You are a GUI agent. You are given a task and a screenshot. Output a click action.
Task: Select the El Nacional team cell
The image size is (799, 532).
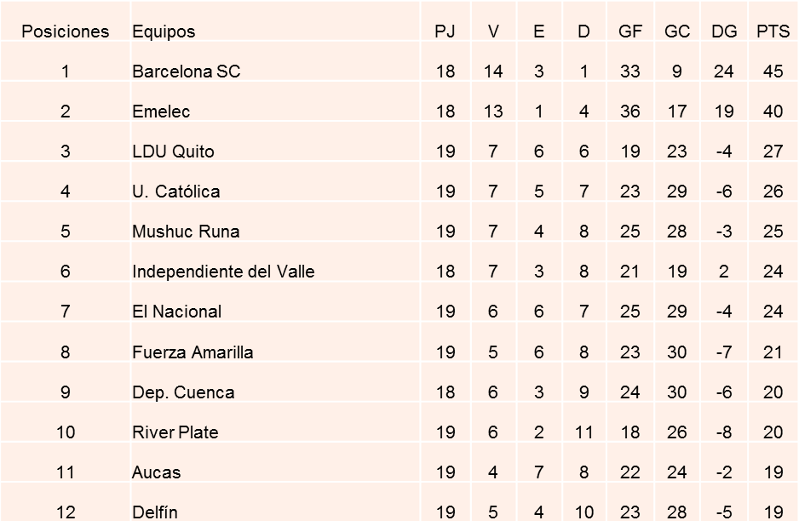pos(176,312)
